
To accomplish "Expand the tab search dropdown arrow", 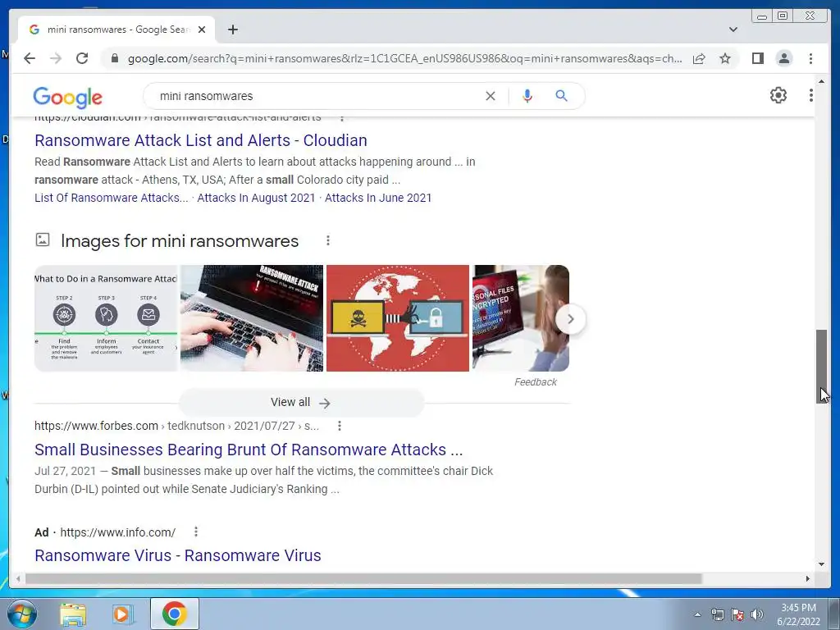I will coord(733,30).
